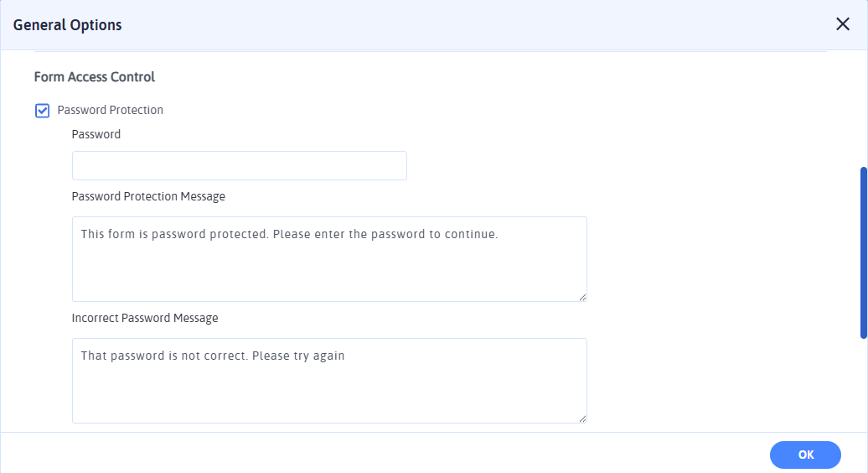Grab the Incorrect Password Message textarea resize handle
The width and height of the screenshot is (868, 473).
coord(582,418)
